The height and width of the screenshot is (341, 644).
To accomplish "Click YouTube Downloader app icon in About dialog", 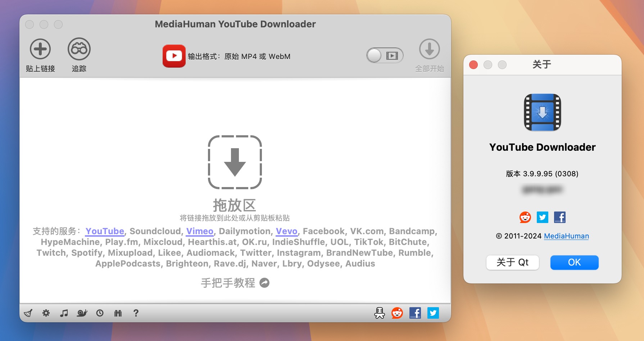I will click(x=543, y=113).
